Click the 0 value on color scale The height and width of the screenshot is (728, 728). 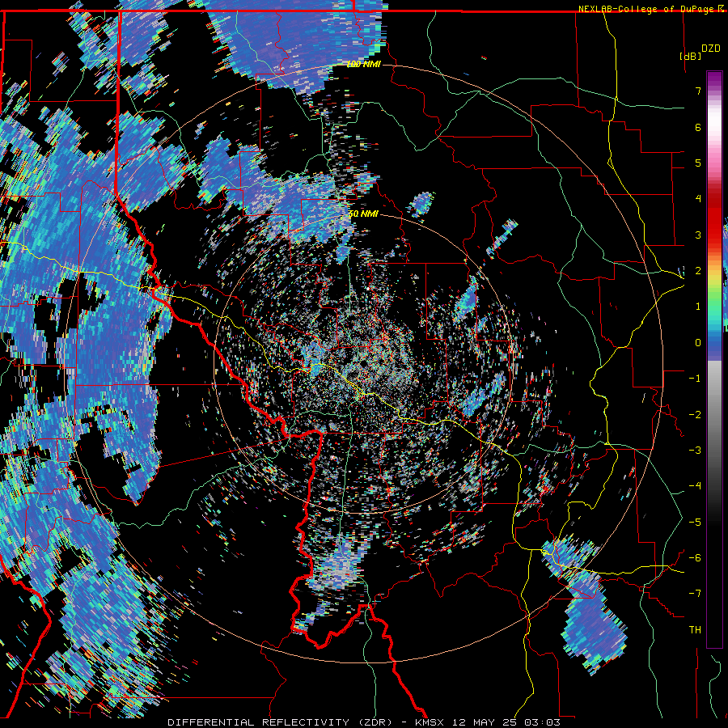click(698, 343)
